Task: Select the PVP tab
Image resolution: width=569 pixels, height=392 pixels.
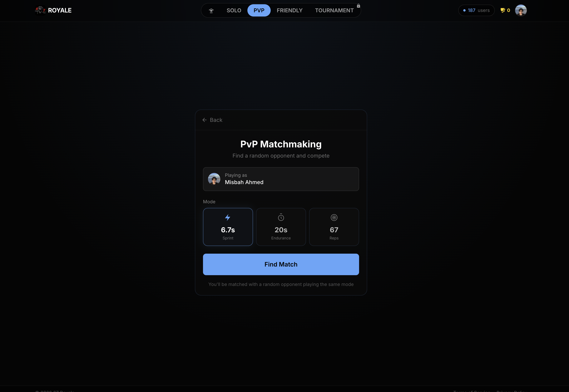Action: tap(259, 11)
